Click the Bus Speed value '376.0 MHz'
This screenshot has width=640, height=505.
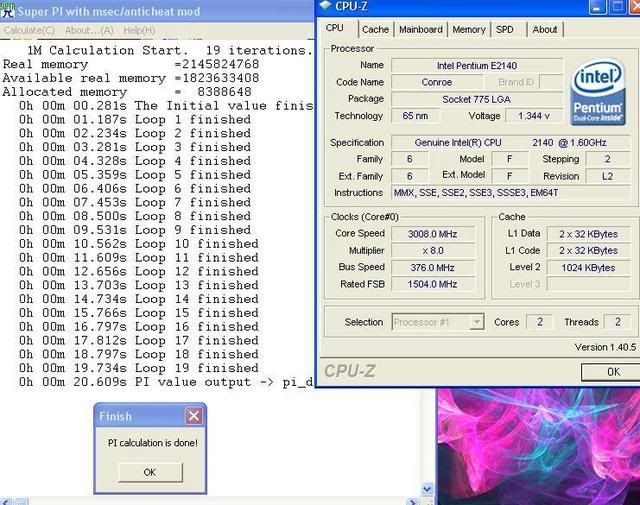tap(433, 267)
